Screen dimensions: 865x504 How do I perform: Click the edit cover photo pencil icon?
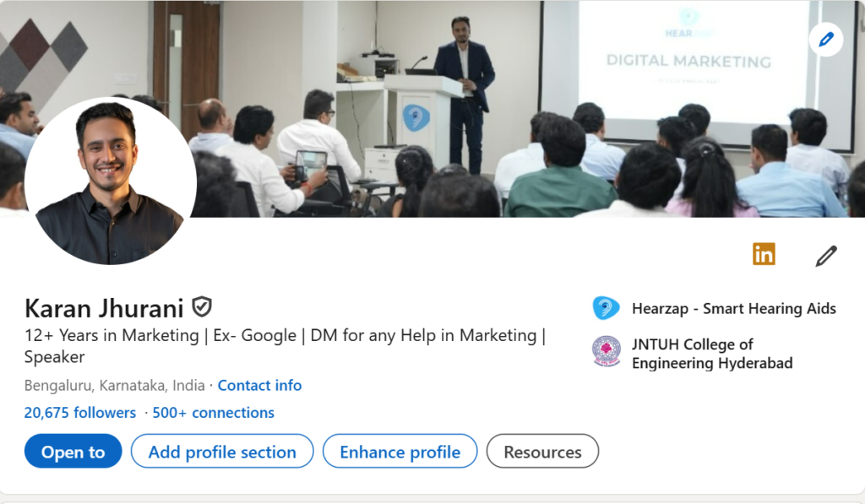(825, 39)
